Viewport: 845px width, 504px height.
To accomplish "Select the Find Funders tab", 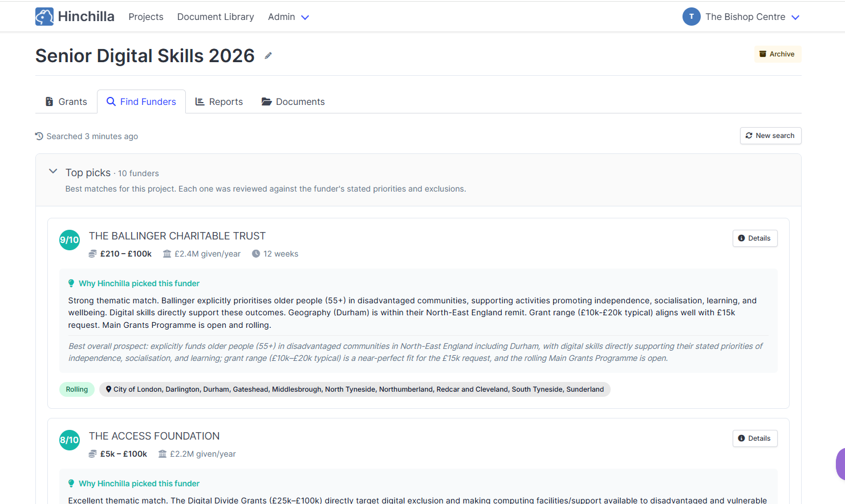I will pyautogui.click(x=141, y=101).
